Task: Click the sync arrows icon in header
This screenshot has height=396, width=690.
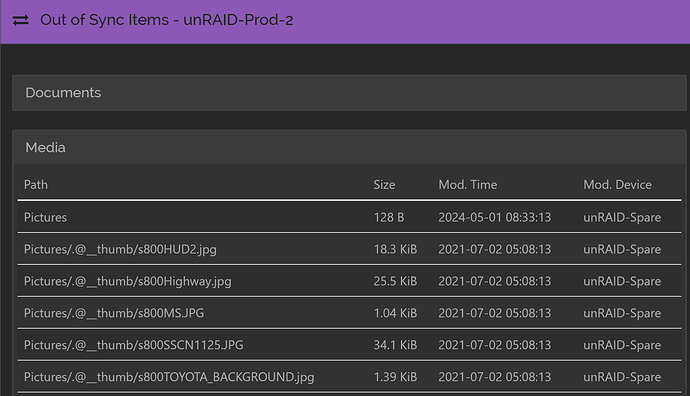Action: tap(20, 20)
